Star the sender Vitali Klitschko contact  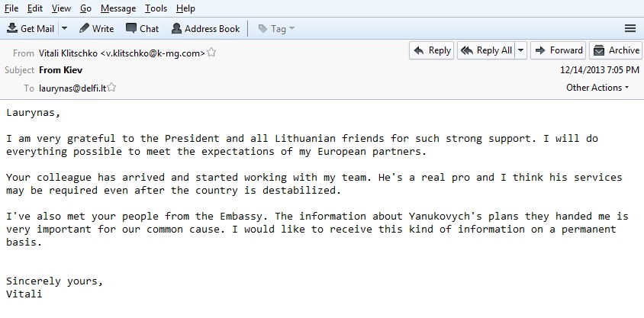[x=212, y=53]
